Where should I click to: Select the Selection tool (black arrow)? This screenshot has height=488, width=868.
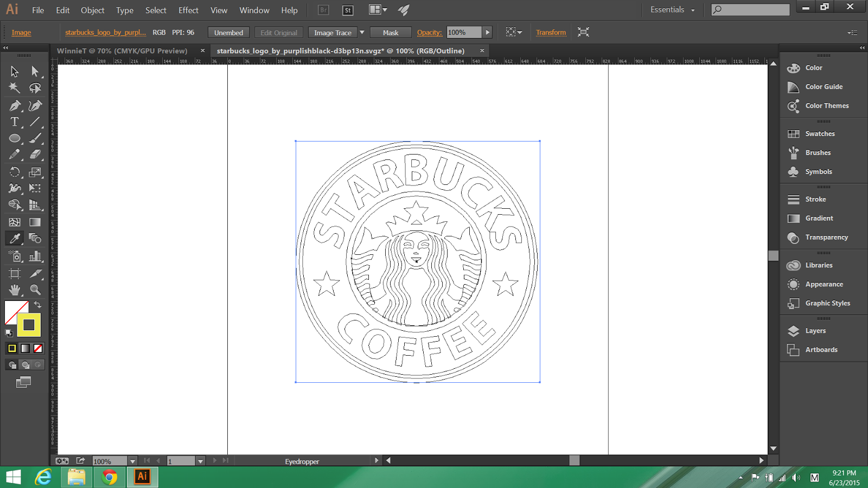point(15,72)
